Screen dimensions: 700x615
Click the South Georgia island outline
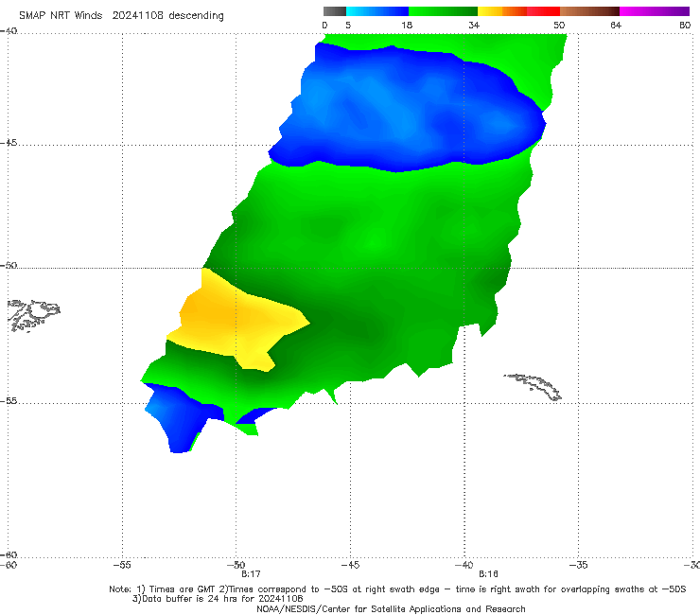tap(534, 387)
